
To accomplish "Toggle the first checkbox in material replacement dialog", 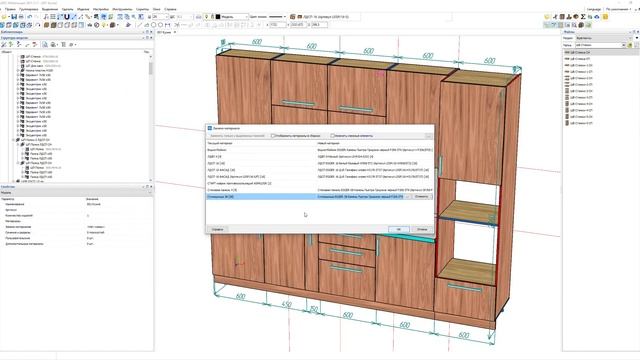I will click(273, 136).
